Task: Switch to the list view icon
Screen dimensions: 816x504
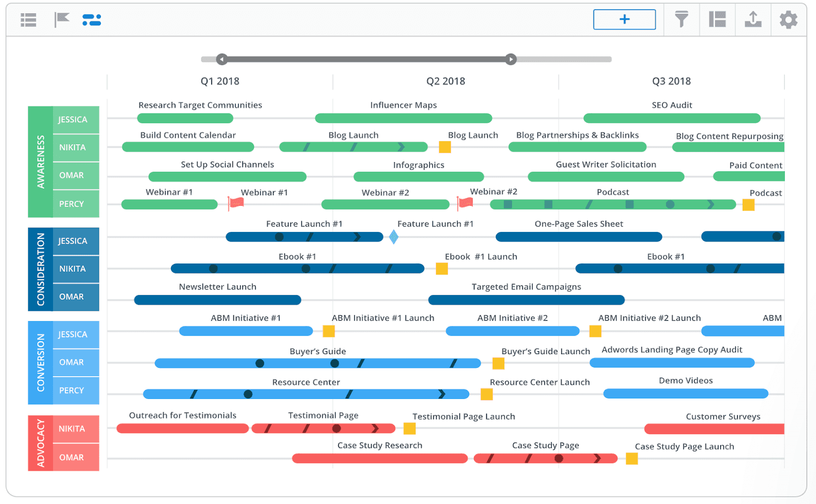Action: [x=28, y=19]
